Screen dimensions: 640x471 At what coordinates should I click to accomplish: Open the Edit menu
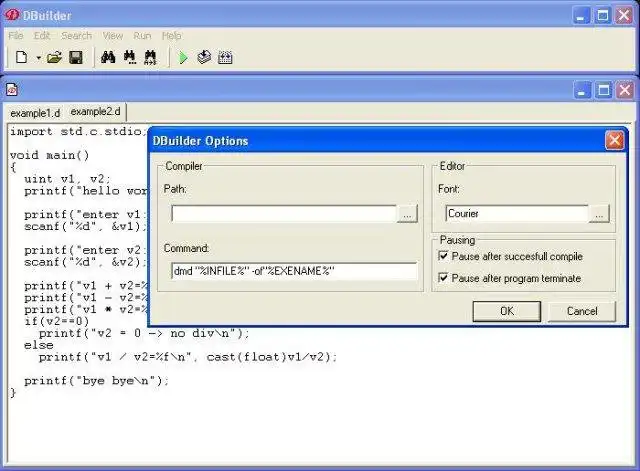coord(42,36)
